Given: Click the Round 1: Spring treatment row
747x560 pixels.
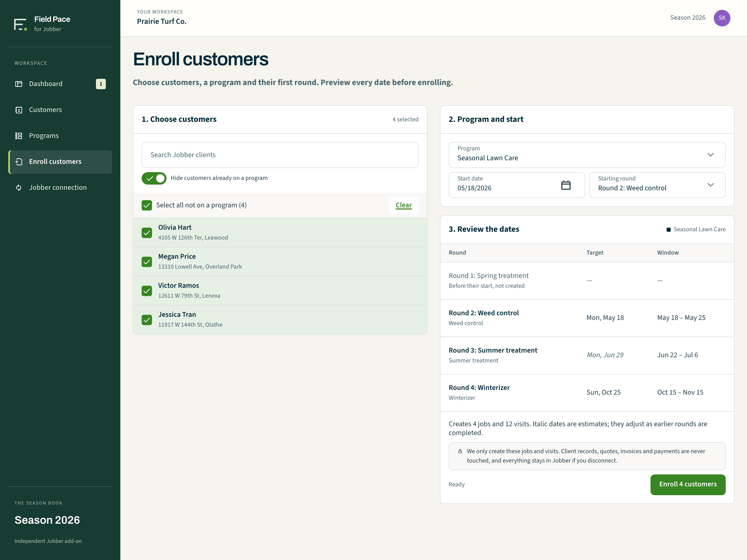Looking at the screenshot, I should point(587,281).
